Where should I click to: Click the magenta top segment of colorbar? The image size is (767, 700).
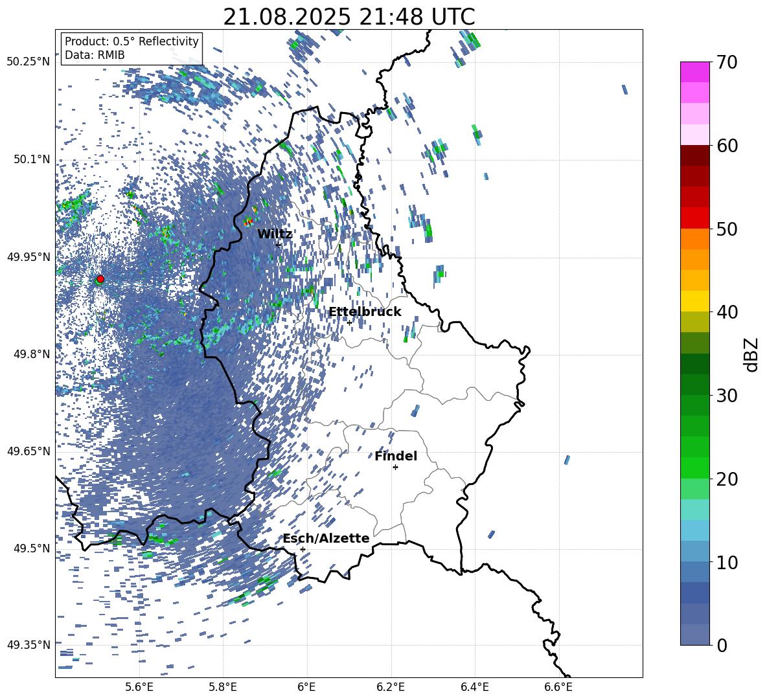[x=694, y=72]
